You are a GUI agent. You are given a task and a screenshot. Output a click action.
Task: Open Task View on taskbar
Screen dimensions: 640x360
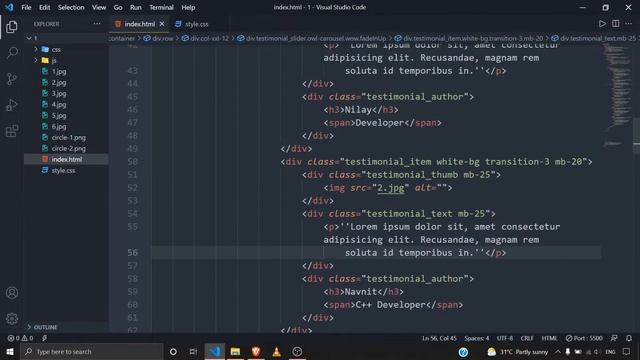tap(193, 351)
